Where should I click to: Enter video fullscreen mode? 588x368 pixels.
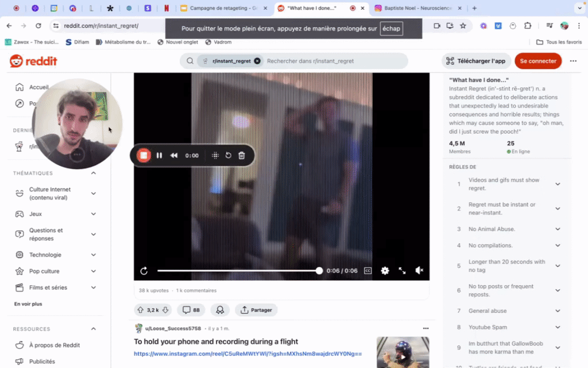coord(402,271)
